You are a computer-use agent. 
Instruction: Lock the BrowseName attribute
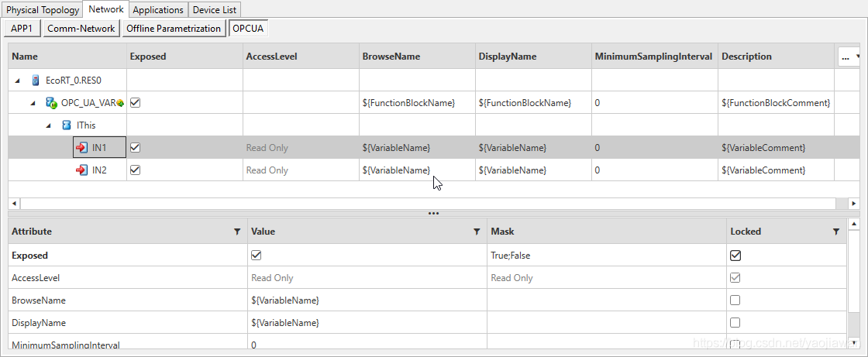coord(735,300)
